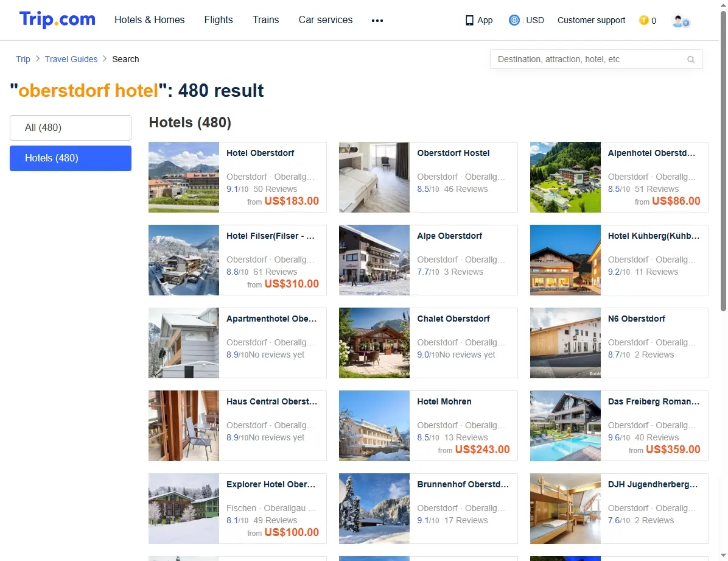The image size is (728, 561).
Task: Click the Alpe Oberstdorf title
Action: [x=449, y=236]
